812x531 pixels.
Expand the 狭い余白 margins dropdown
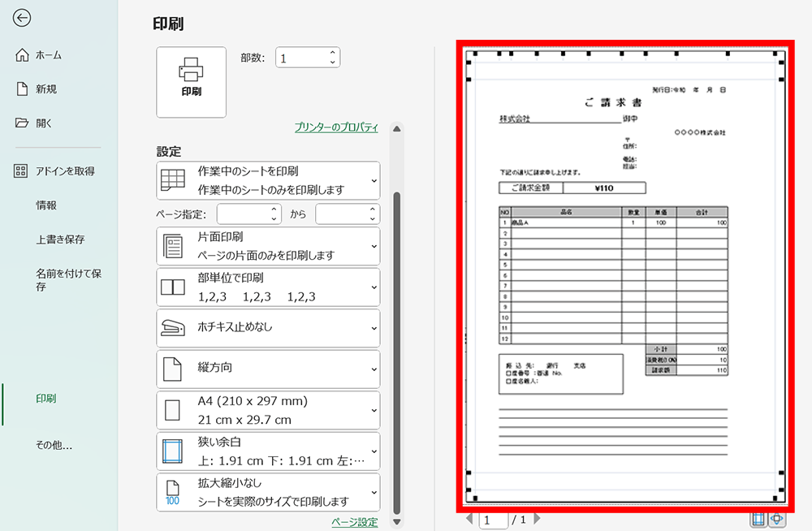(268, 451)
